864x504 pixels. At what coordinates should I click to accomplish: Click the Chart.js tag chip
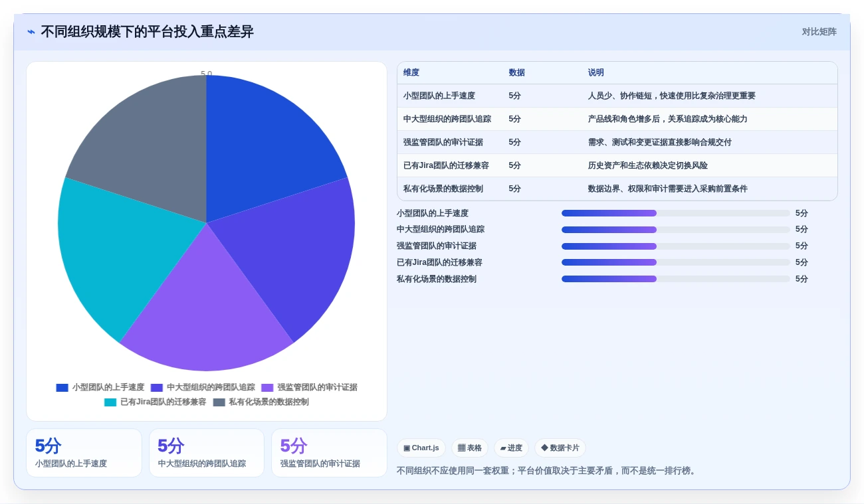pos(421,448)
